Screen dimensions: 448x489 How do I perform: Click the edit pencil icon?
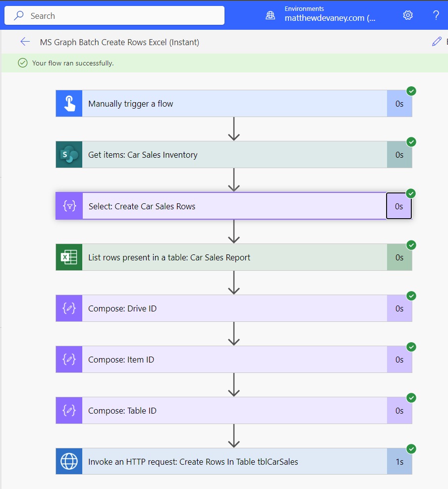pyautogui.click(x=437, y=42)
